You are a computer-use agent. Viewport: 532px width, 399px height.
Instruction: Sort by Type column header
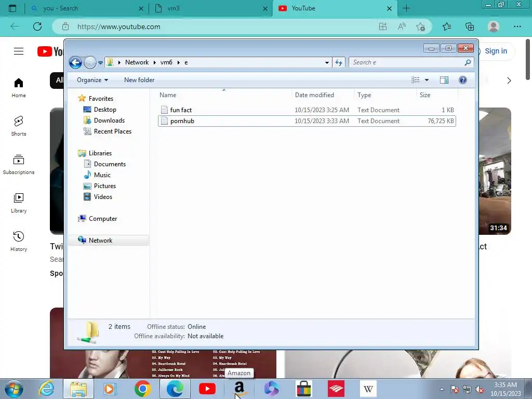tap(385, 95)
